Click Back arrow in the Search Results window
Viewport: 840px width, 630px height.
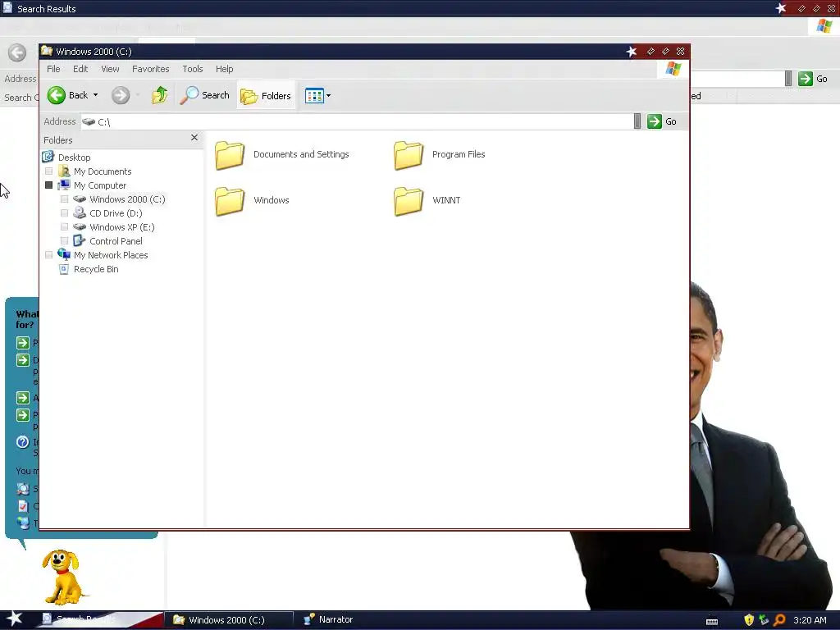(x=17, y=52)
